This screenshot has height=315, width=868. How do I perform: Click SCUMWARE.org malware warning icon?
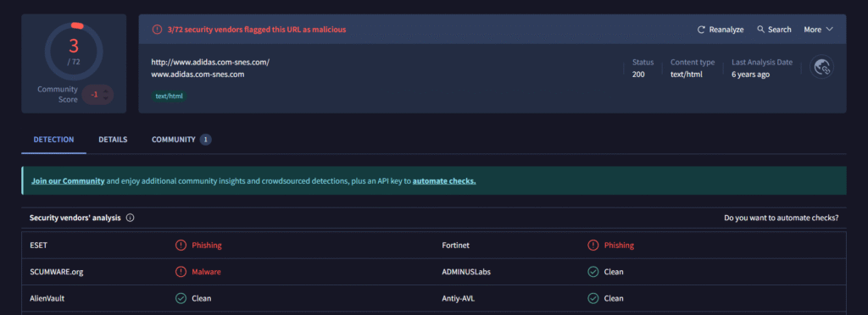[x=181, y=272]
